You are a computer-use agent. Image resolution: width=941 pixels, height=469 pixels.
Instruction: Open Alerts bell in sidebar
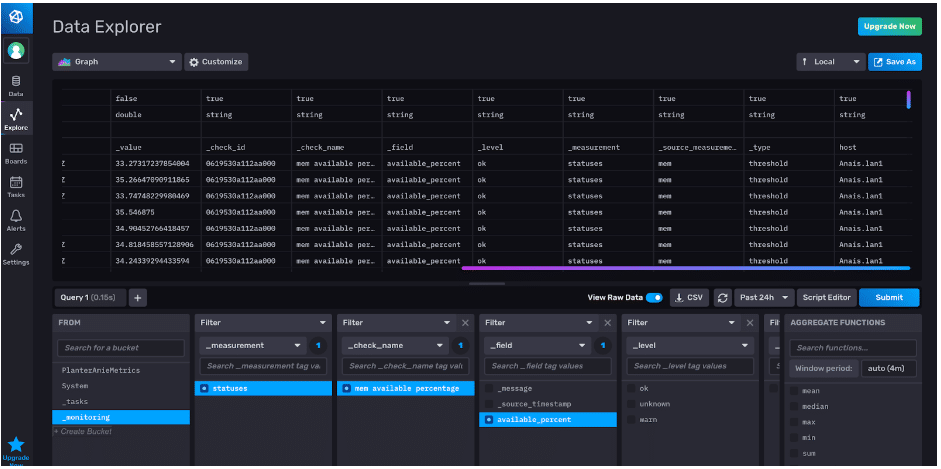(x=16, y=220)
